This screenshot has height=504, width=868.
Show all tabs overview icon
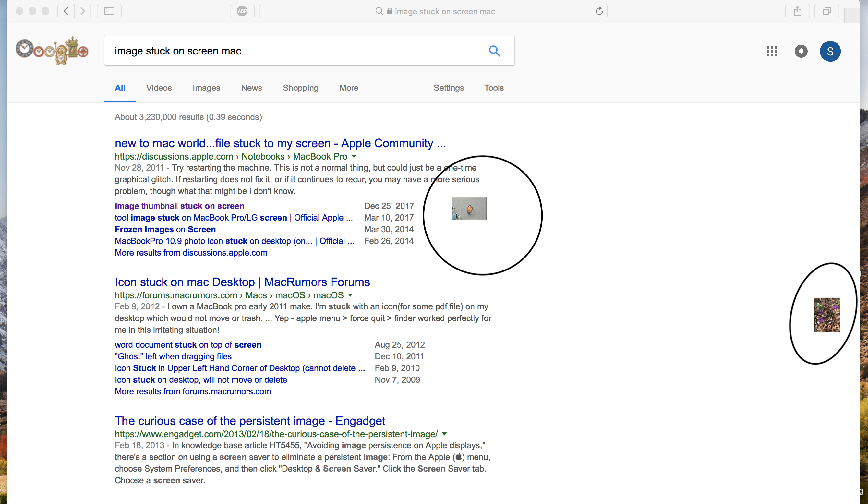[x=826, y=11]
